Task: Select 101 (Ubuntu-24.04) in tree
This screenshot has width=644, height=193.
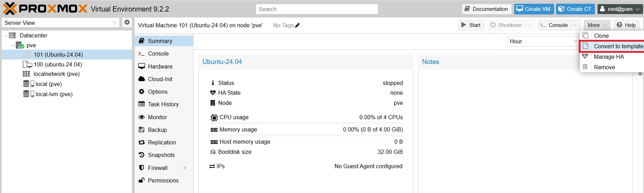Action: click(x=67, y=55)
